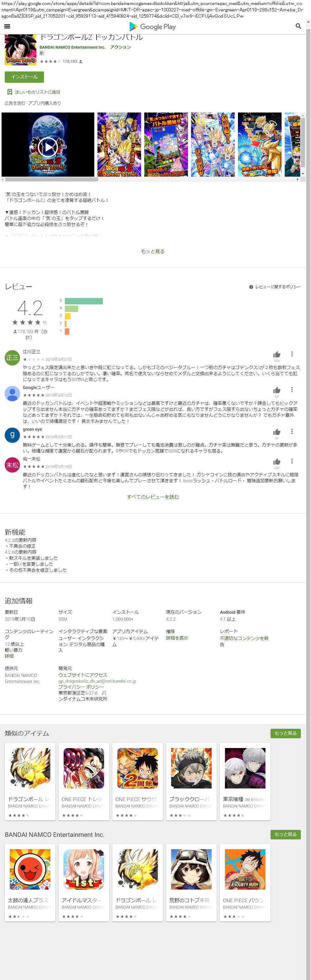Click the developer email address link

click(97, 681)
